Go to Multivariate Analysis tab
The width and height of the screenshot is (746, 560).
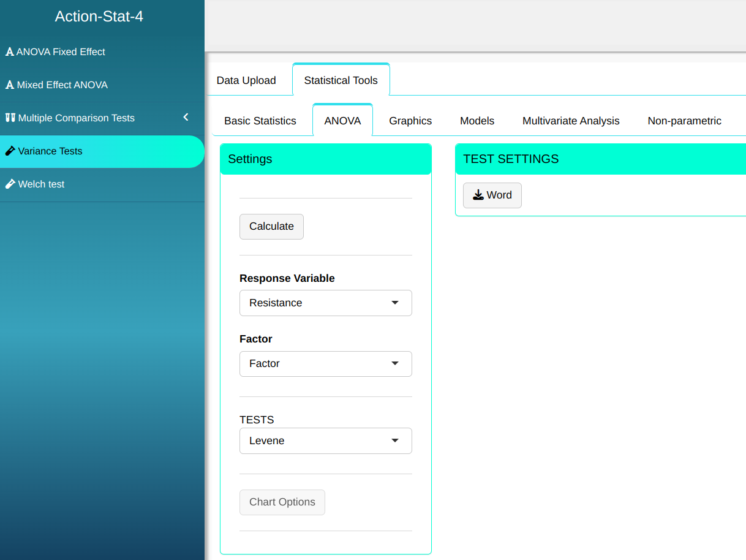click(571, 121)
